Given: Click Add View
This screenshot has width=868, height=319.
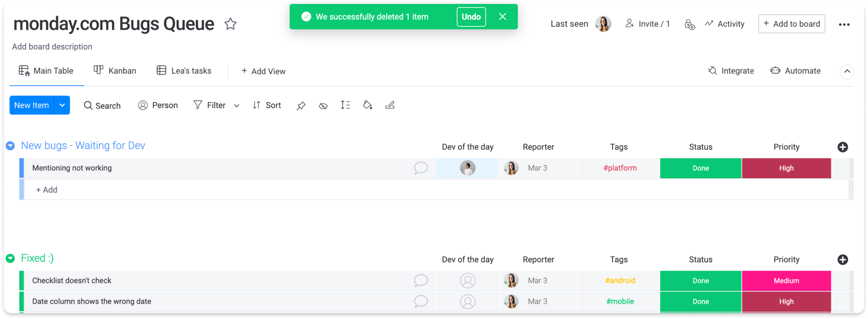Looking at the screenshot, I should (263, 71).
